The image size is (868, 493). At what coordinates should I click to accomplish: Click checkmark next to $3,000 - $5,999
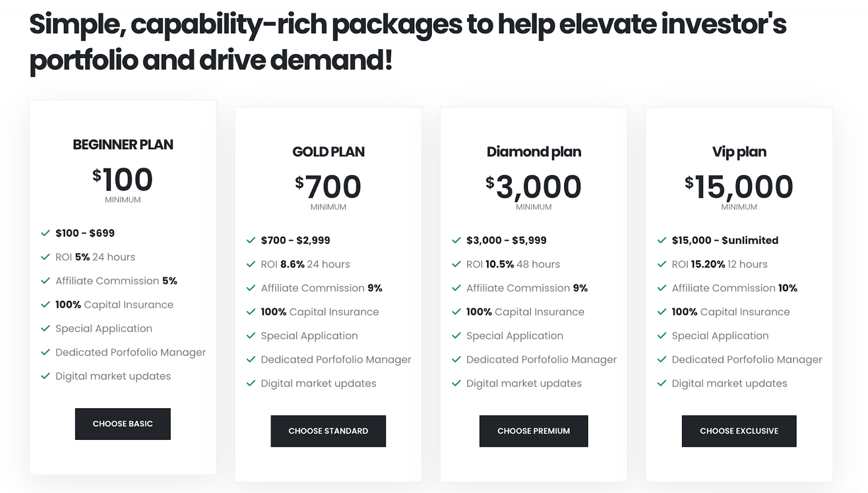pyautogui.click(x=456, y=240)
